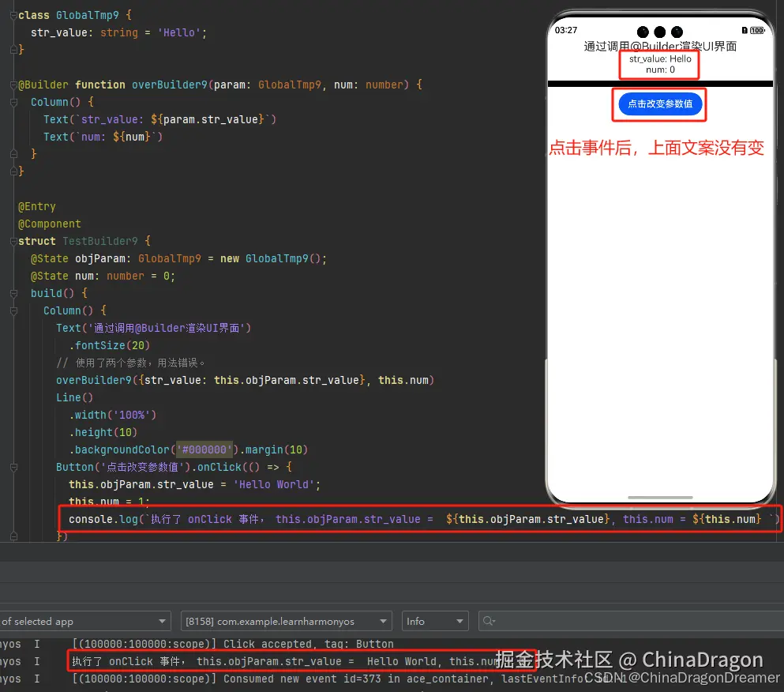Click the '@State num: number = 0;' line
The height and width of the screenshot is (692, 784).
(x=103, y=276)
